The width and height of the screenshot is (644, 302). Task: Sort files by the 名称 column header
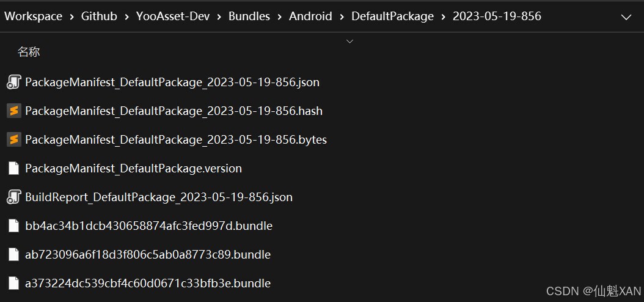(x=29, y=52)
